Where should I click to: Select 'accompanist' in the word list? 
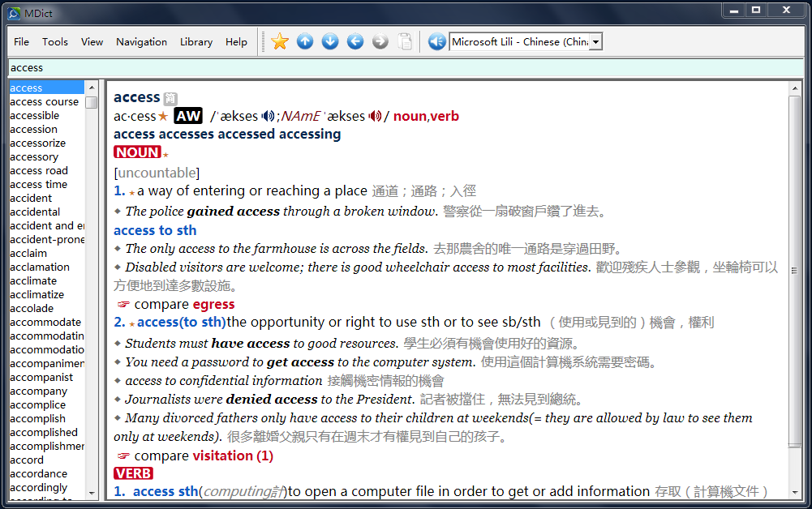[41, 377]
